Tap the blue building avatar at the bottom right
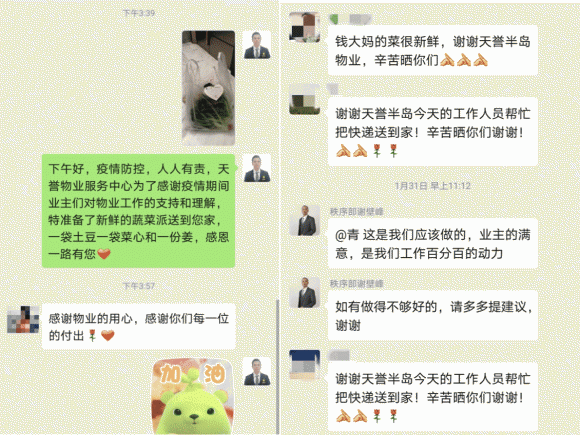This screenshot has width=580, height=435. coord(304,365)
